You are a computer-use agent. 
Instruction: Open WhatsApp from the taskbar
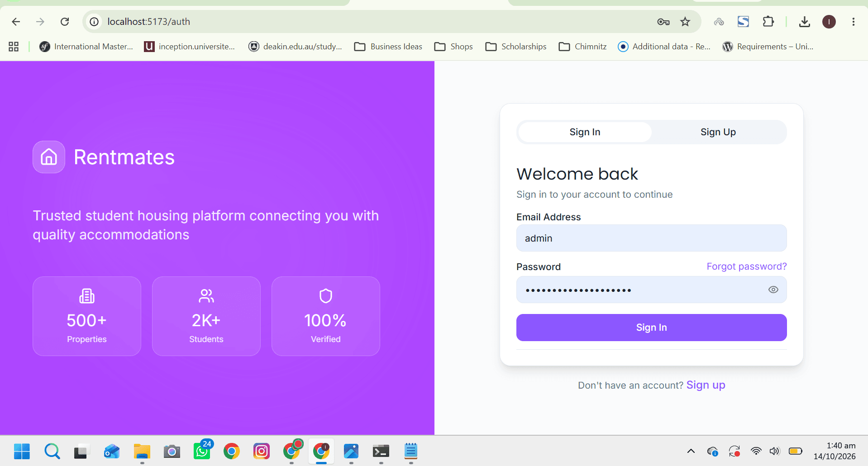(202, 451)
